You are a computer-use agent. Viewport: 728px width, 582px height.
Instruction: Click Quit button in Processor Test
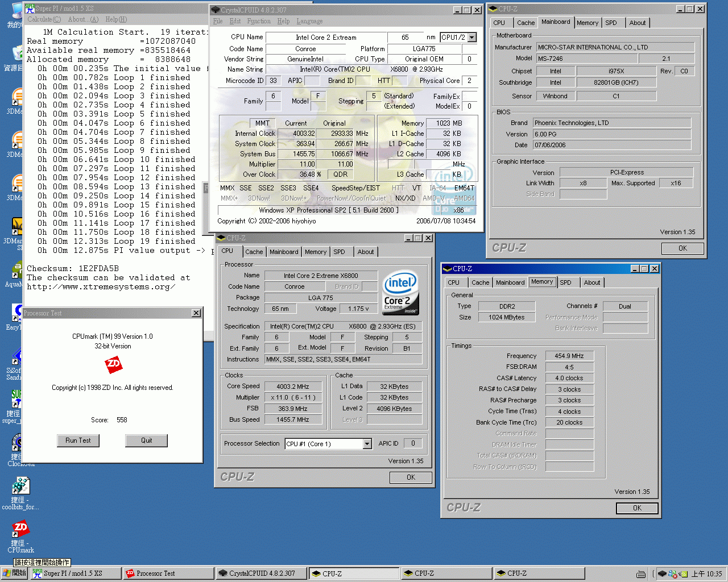pyautogui.click(x=147, y=440)
